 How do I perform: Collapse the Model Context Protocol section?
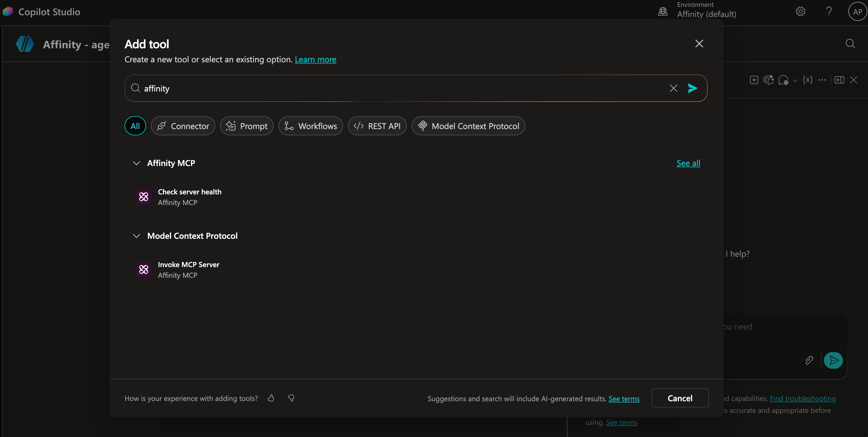pyautogui.click(x=136, y=236)
